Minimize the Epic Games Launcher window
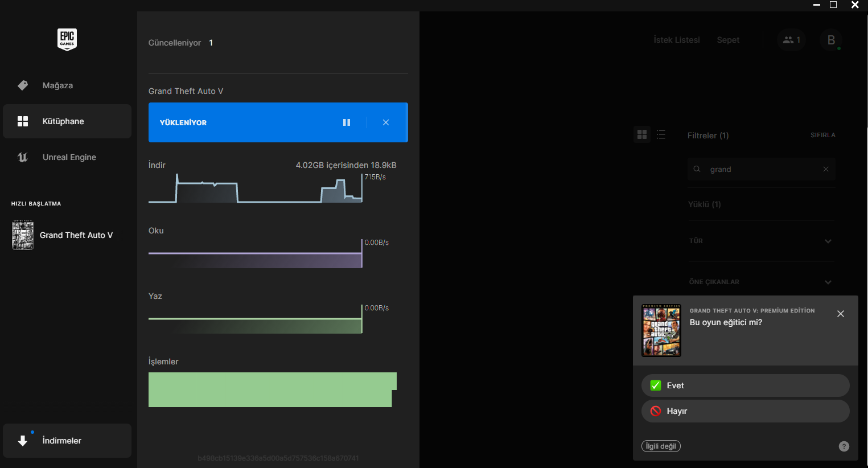The width and height of the screenshot is (868, 468). (817, 5)
